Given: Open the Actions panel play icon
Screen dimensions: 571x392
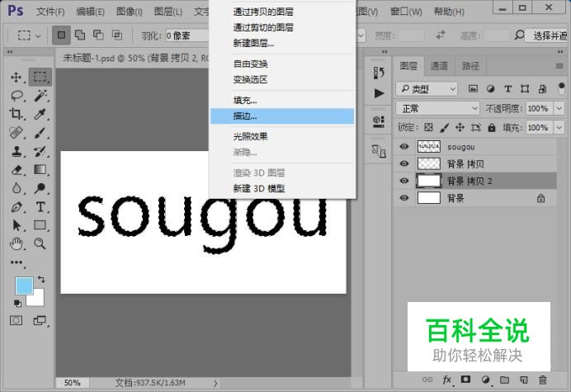Looking at the screenshot, I should (x=379, y=93).
